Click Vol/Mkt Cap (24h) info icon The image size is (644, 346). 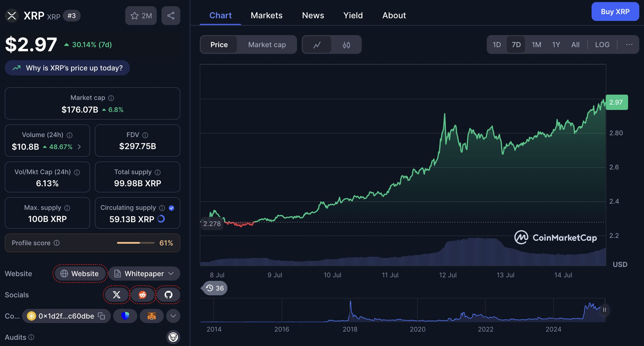tap(77, 172)
